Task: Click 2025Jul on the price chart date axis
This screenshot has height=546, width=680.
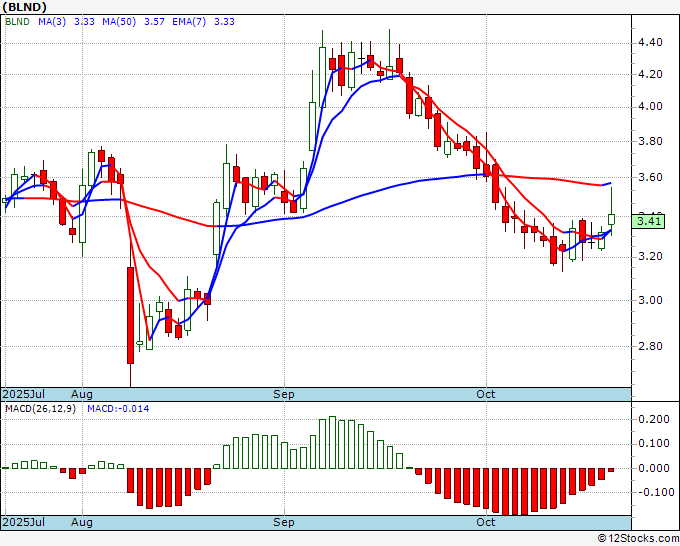Action: coord(24,394)
